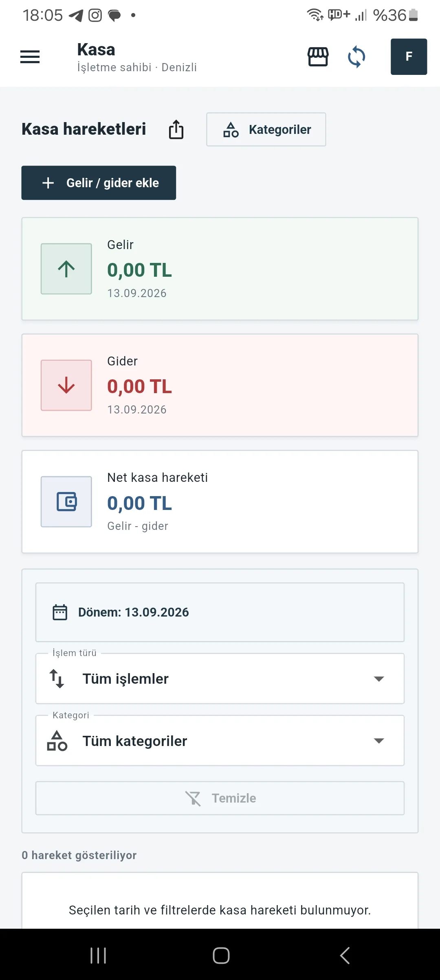
Task: Open the Kategoriler button
Action: coord(266,129)
